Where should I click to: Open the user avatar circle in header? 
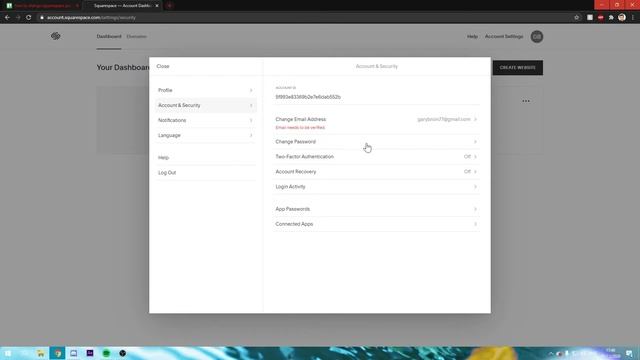click(x=536, y=37)
